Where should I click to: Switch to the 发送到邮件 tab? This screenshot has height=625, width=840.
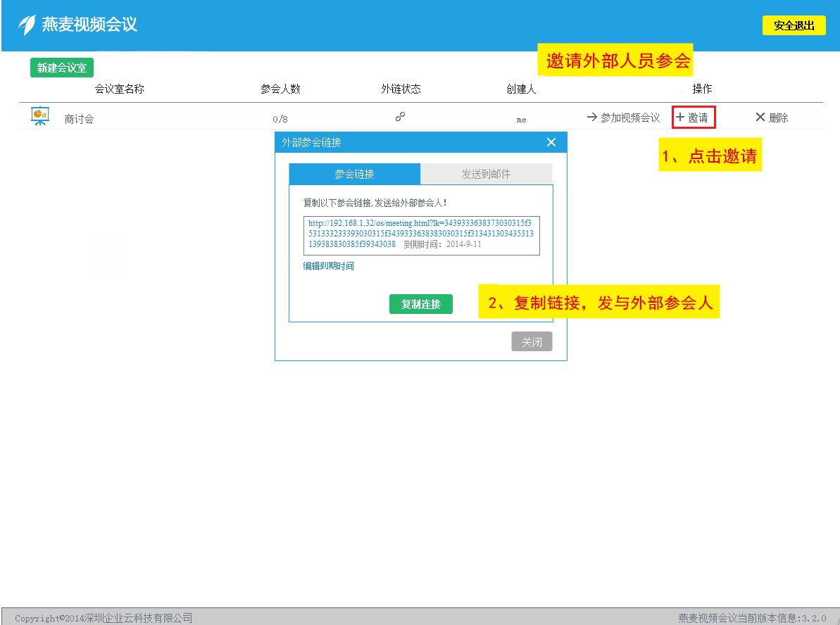[x=486, y=174]
